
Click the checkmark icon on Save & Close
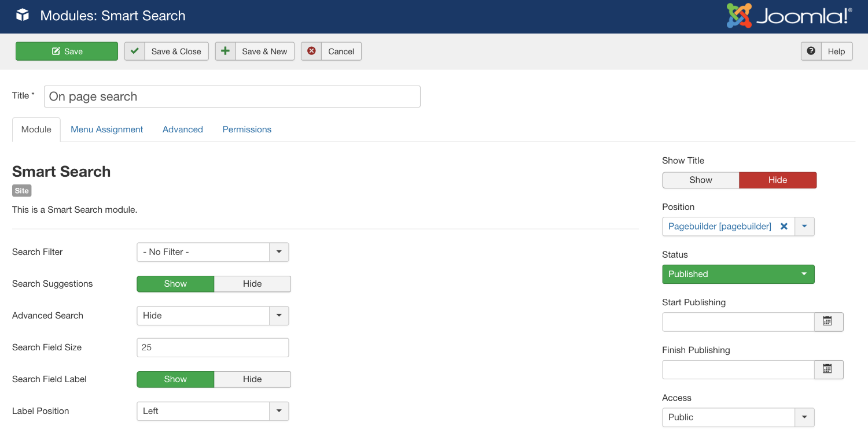point(134,51)
